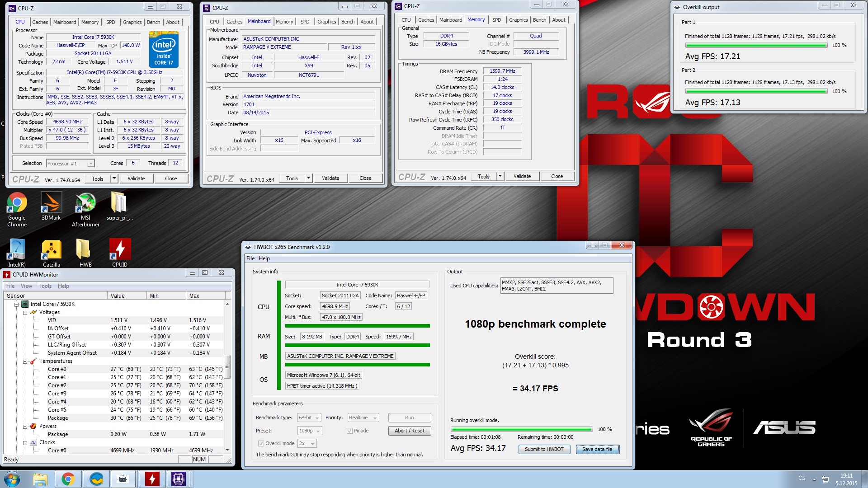Open Tools dropdown arrow in CPU-Z CPU window

pyautogui.click(x=114, y=178)
